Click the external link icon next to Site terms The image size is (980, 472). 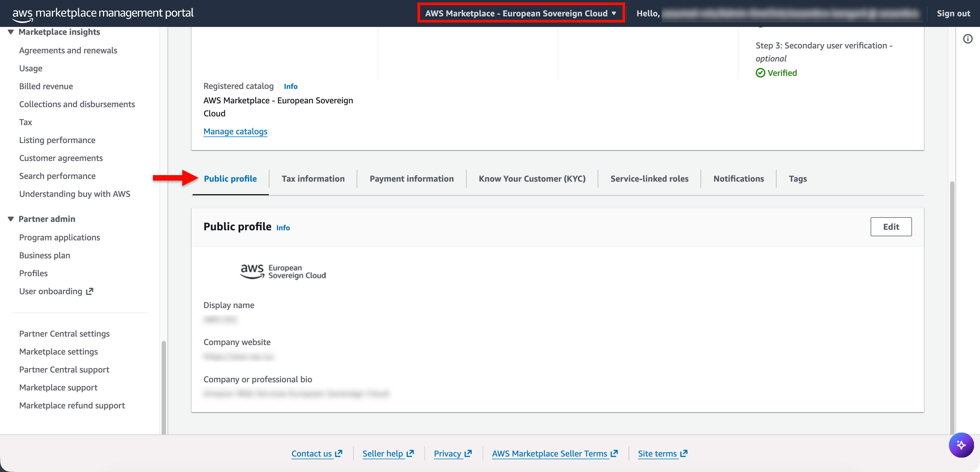coord(684,454)
